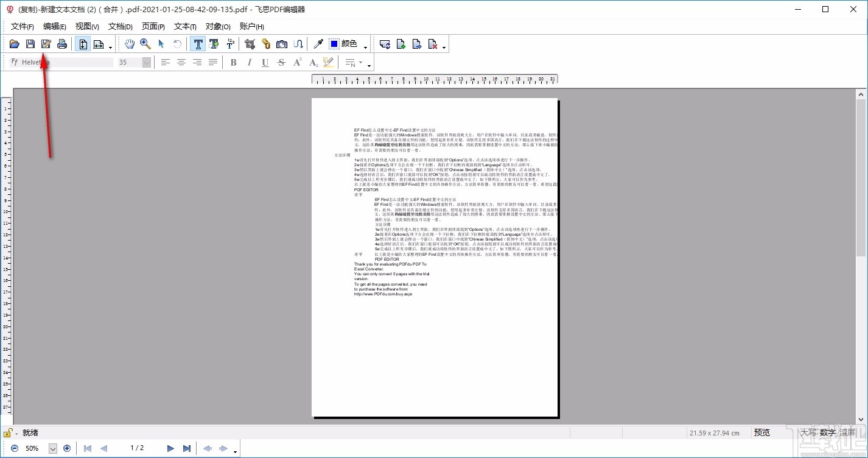The height and width of the screenshot is (458, 868).
Task: Pick a color with the eyedropper tool
Action: [x=318, y=44]
